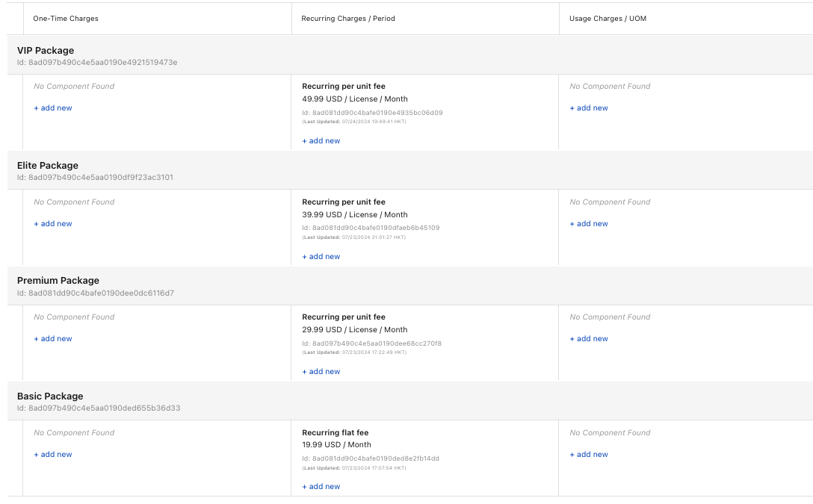Viewport: 813px width, 504px height.
Task: Add new usage charge for VIP Package
Action: point(588,108)
